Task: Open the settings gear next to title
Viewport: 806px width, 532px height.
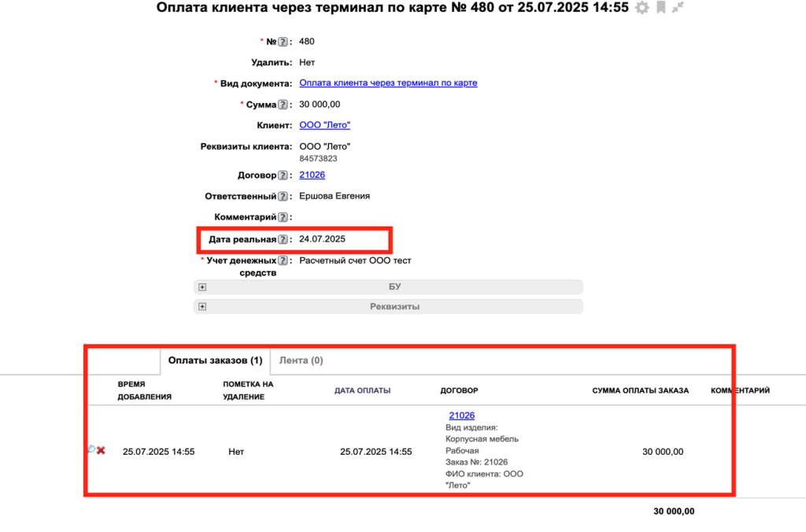Action: 642,8
